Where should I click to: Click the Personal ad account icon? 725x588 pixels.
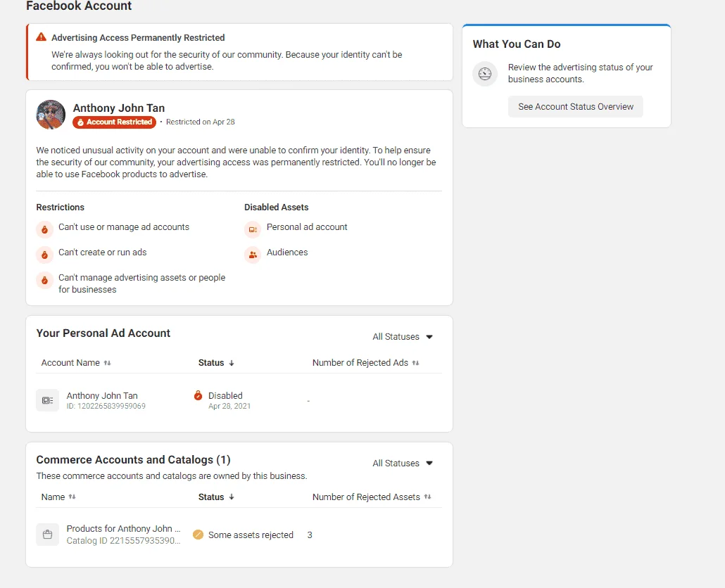pyautogui.click(x=253, y=229)
